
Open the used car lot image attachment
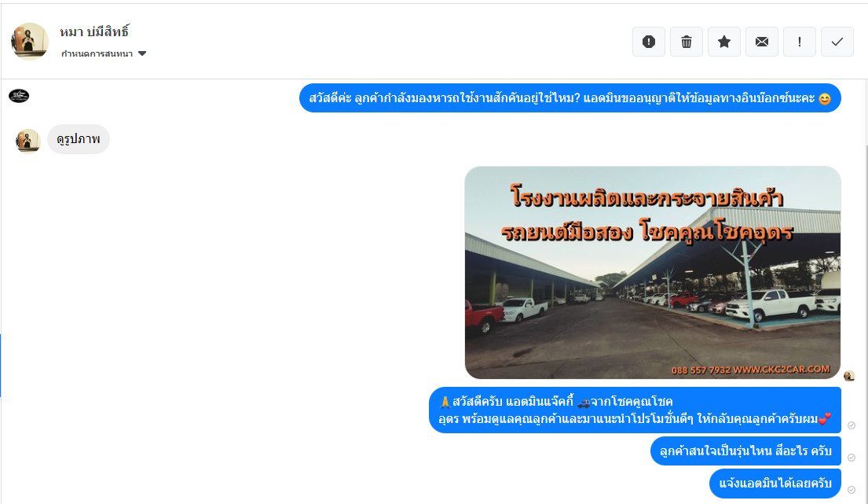(x=653, y=273)
